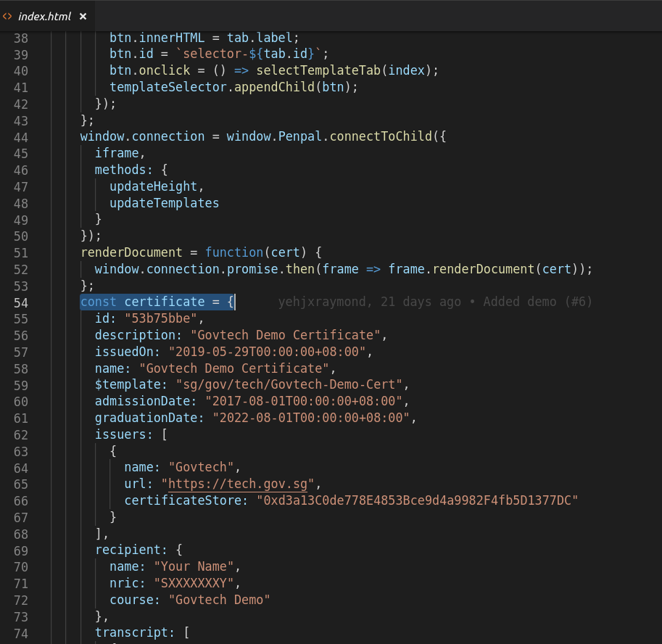Screen dimensions: 662x644
Task: Click line number 54 in the gutter
Action: point(20,302)
